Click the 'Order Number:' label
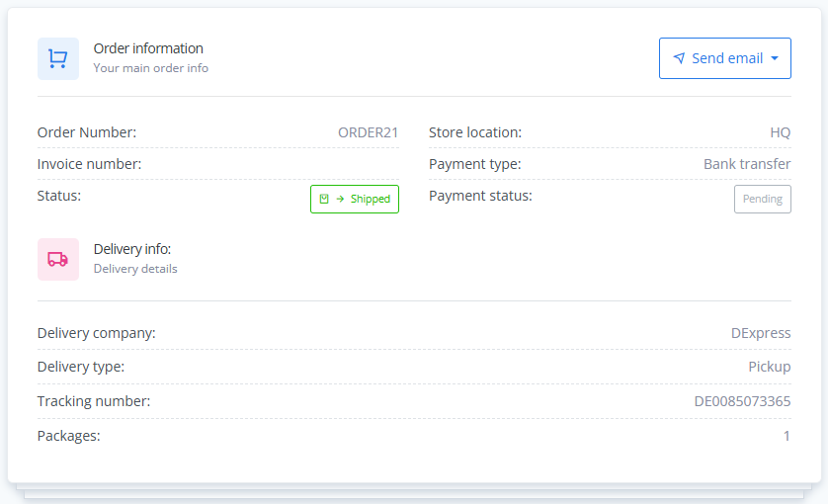This screenshot has height=504, width=828. click(x=87, y=132)
